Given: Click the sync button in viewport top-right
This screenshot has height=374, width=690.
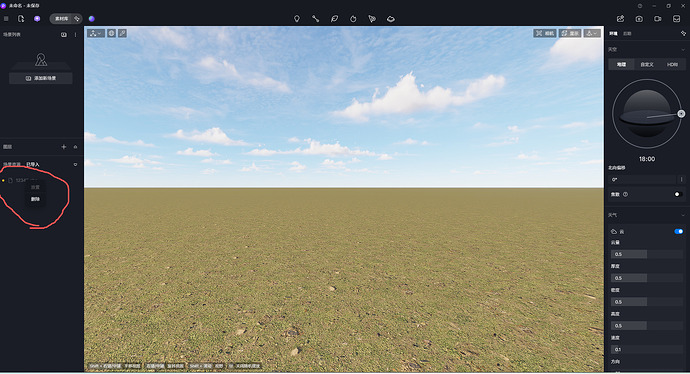Looking at the screenshot, I should [x=570, y=33].
